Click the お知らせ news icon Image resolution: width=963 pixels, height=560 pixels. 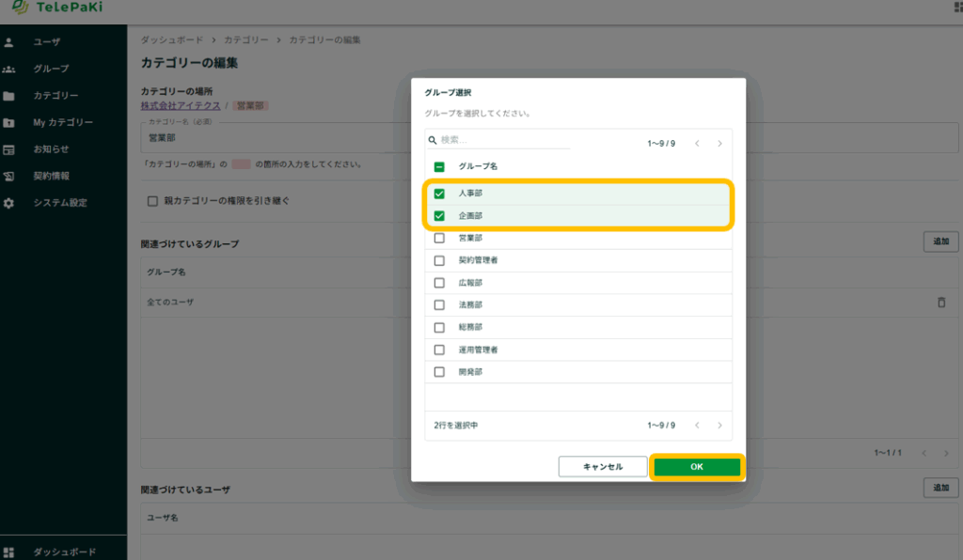8,149
